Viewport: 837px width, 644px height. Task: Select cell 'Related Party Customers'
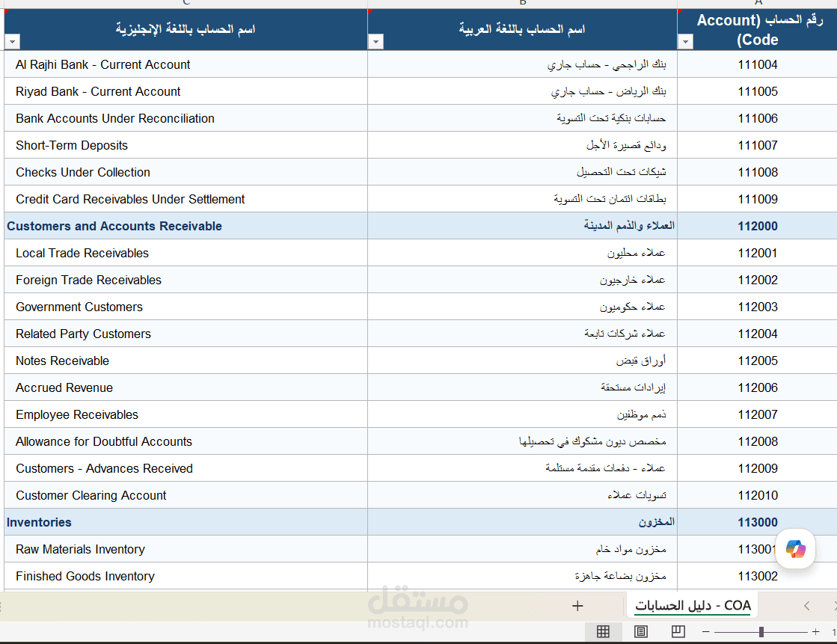[186, 334]
